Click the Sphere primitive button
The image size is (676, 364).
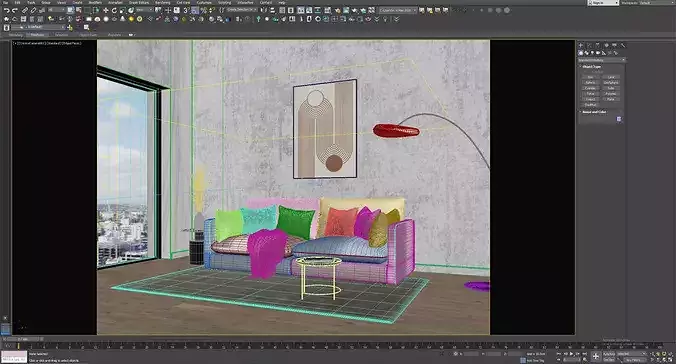point(590,82)
